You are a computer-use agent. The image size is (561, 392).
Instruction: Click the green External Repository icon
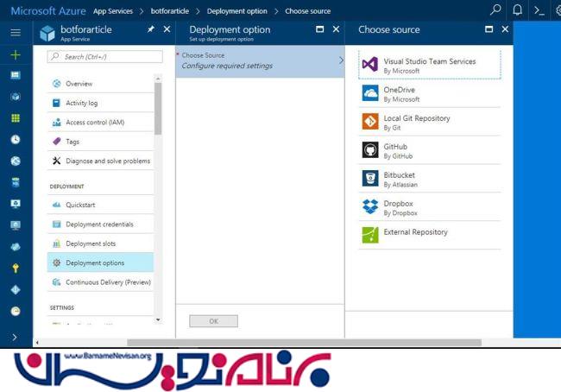370,235
